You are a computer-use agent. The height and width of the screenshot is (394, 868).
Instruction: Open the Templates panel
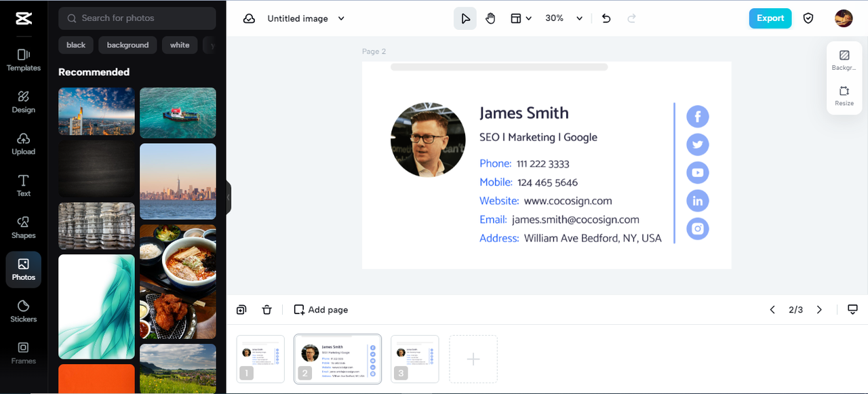click(23, 60)
